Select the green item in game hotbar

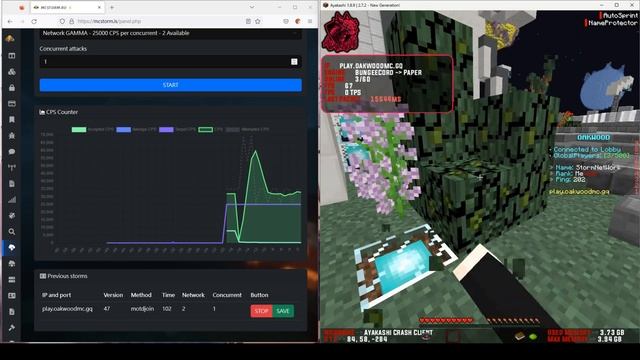pyautogui.click(x=533, y=337)
